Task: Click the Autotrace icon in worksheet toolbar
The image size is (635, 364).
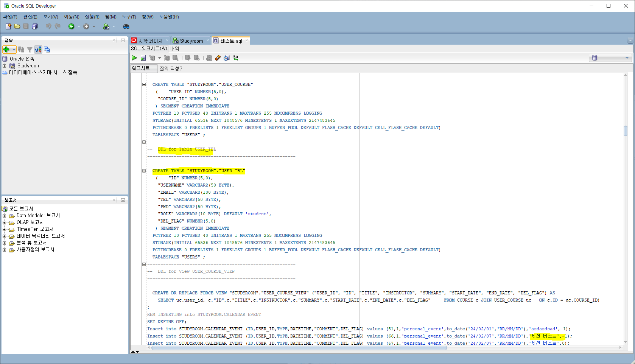Action: pyautogui.click(x=167, y=58)
